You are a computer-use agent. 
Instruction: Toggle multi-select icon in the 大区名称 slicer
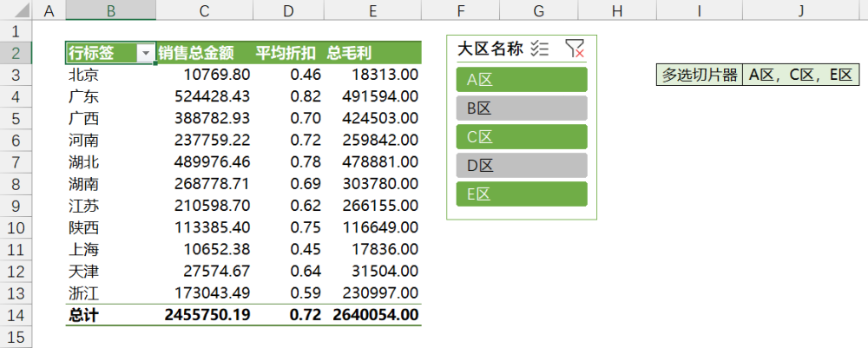point(539,49)
